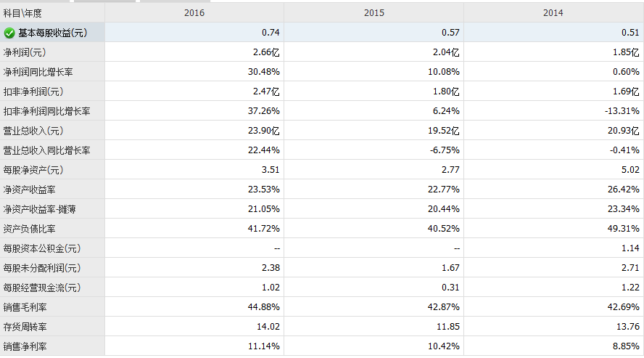Click the 2015 total revenue value 19.52亿
The image size is (644, 358).
point(444,131)
